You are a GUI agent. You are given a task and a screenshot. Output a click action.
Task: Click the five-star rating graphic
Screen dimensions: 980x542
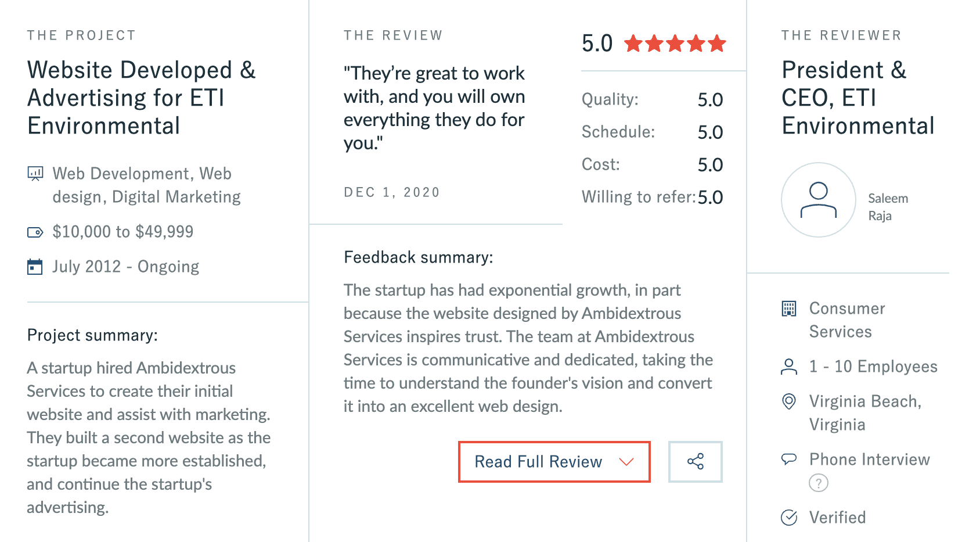pos(675,44)
